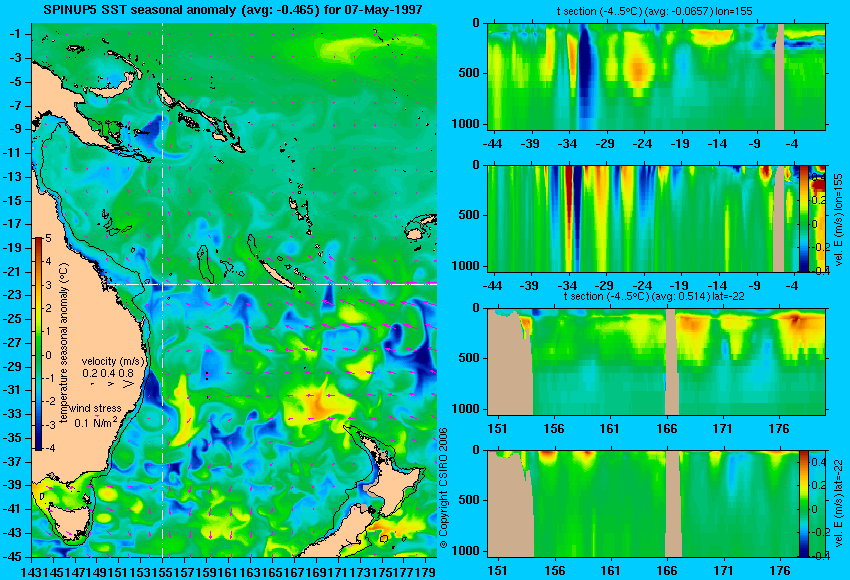Viewport: 850px width, 580px height.
Task: Open the temperature section plot for lat=-22
Action: pyautogui.click(x=656, y=362)
